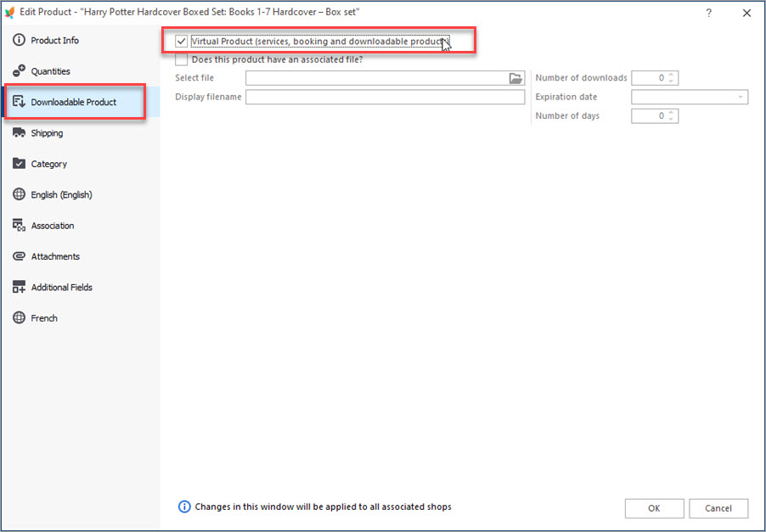Switch to English (English) tab
Screen dimensions: 766x532
pos(80,194)
